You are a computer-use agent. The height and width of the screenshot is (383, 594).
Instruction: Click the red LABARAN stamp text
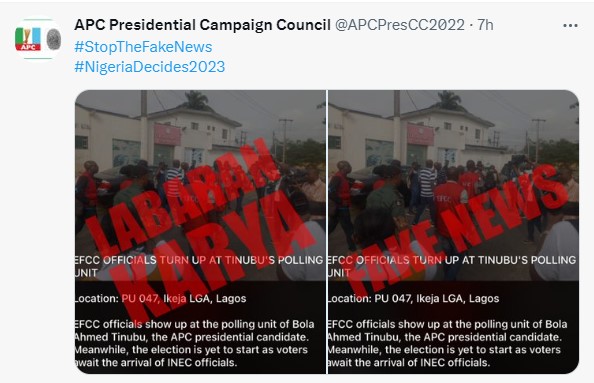[x=182, y=199]
